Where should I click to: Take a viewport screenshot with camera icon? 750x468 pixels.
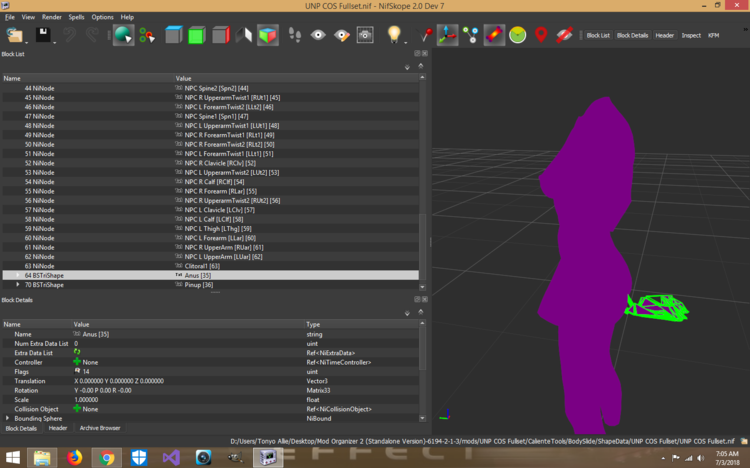point(365,35)
